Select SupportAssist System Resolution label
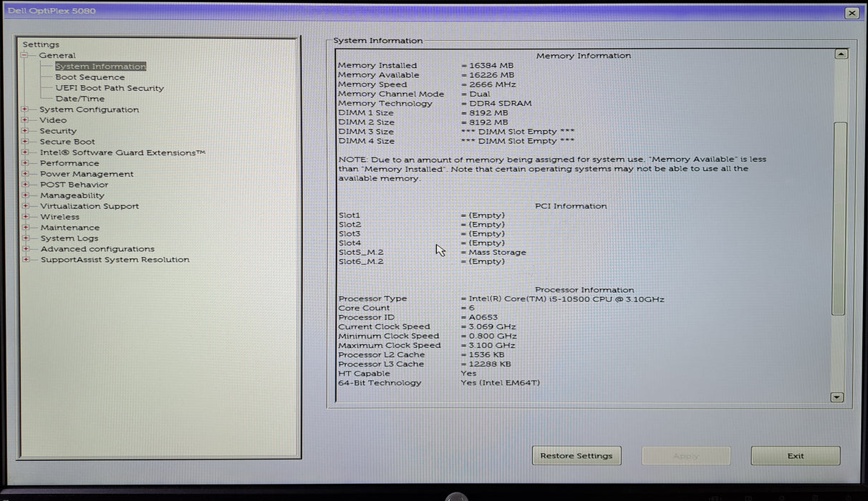The height and width of the screenshot is (501, 868). point(115,260)
